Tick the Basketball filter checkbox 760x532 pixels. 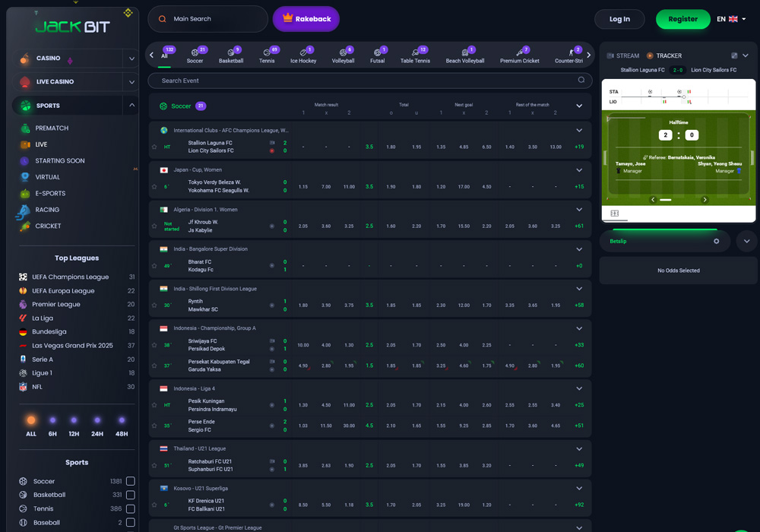pyautogui.click(x=131, y=495)
